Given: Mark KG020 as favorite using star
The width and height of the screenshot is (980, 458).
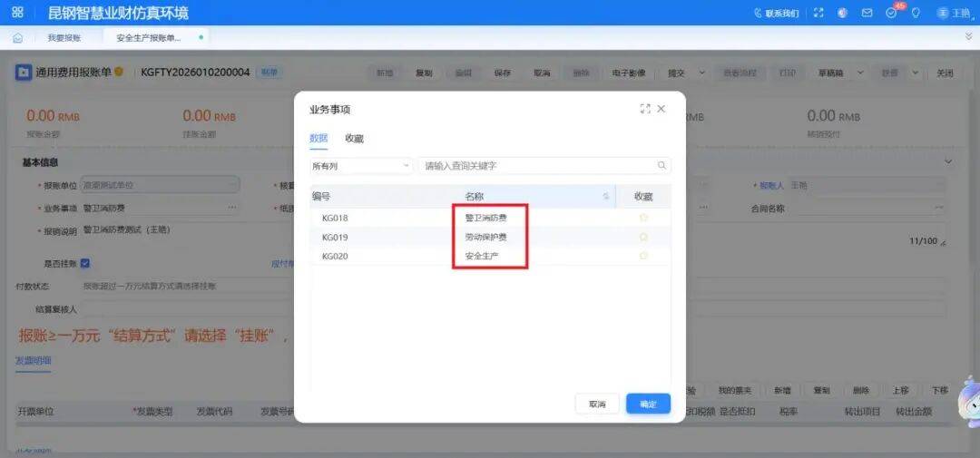Looking at the screenshot, I should pos(643,256).
